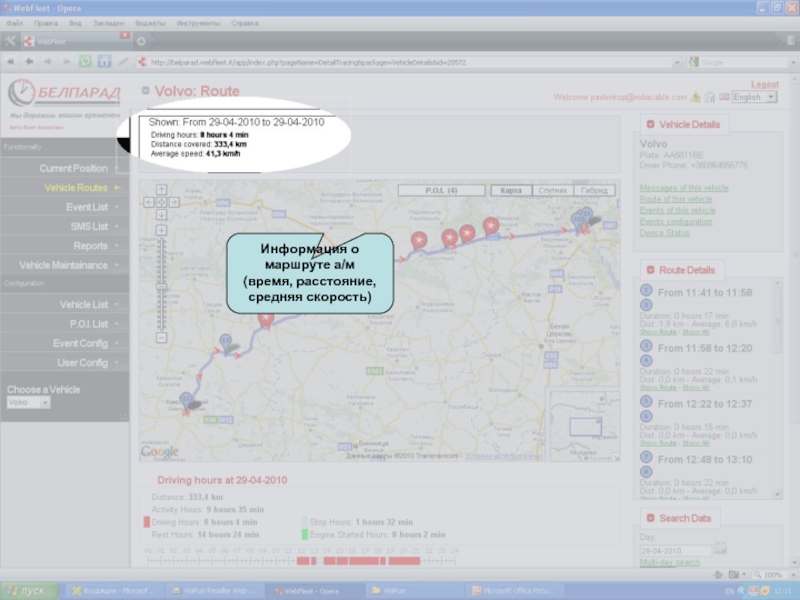The width and height of the screenshot is (800, 600).
Task: Collapse the overview mini-map corner arrow
Action: tap(616, 458)
